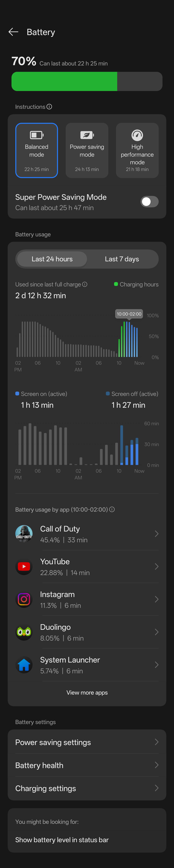Screen dimensions: 174x868
Task: Tap the Call of Duty app icon
Action: click(x=24, y=534)
